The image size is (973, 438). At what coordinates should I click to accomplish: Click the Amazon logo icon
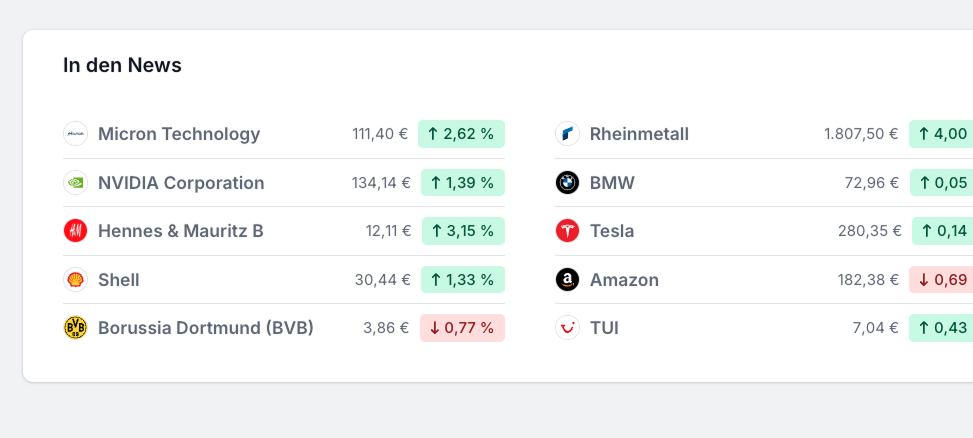(x=567, y=280)
